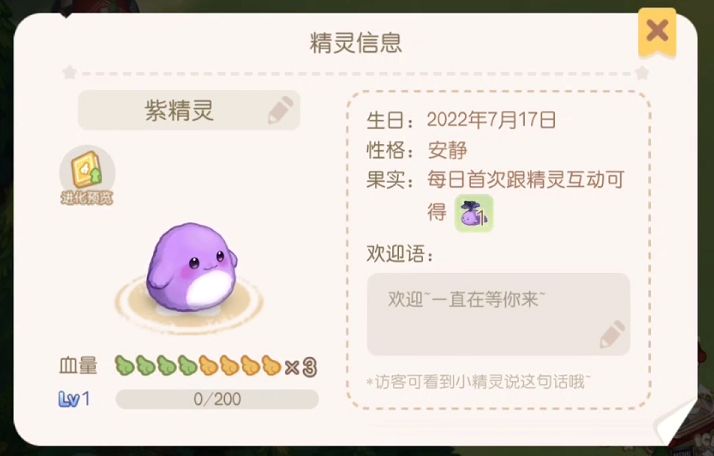Viewport: 714px width, 456px height.
Task: Tap the 生日 2022年7月17日 birthday line
Action: point(461,120)
